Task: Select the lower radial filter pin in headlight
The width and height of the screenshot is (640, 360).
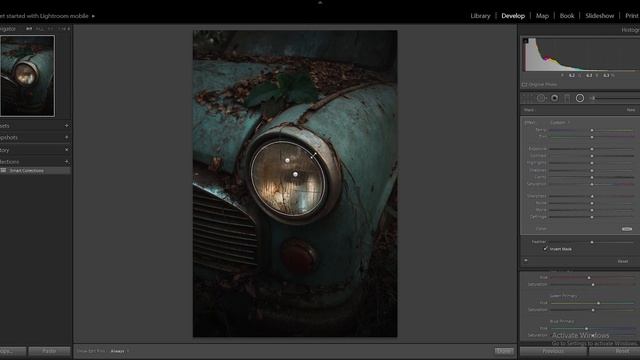Action: [x=296, y=175]
